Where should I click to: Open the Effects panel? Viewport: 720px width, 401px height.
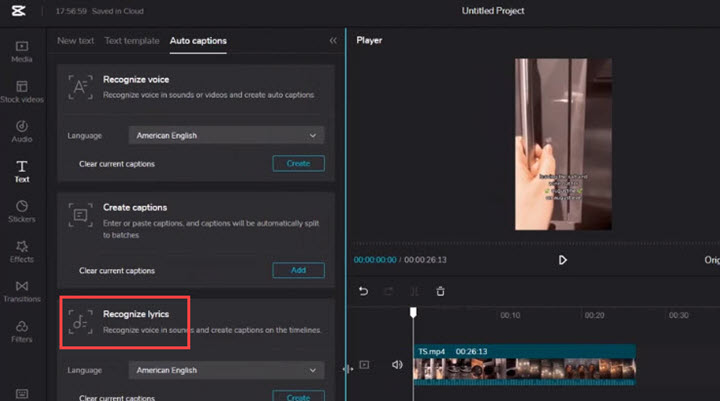(21, 251)
